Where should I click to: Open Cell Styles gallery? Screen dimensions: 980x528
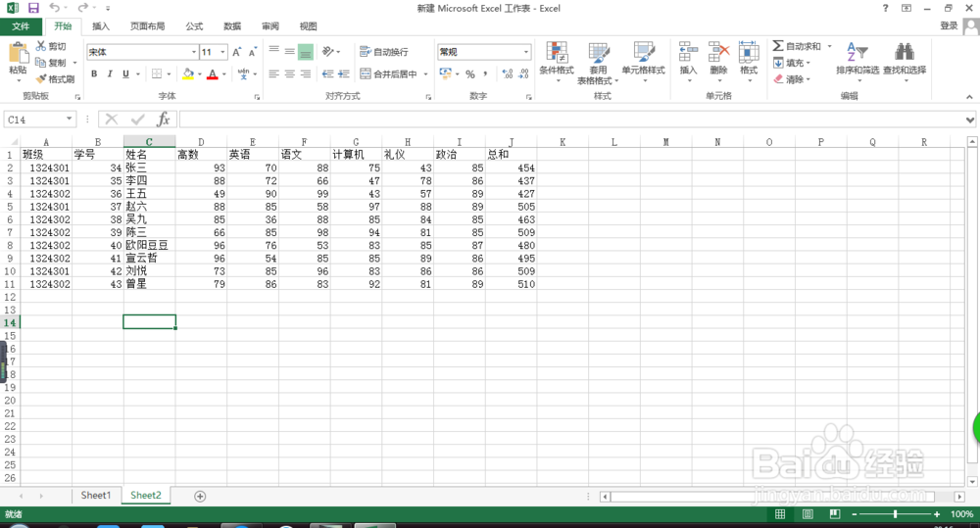pyautogui.click(x=643, y=62)
